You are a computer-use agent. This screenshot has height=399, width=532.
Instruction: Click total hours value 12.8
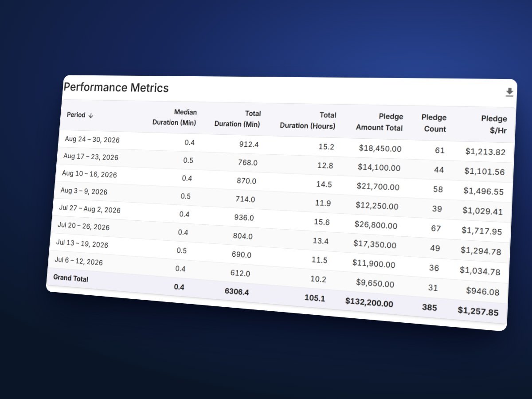(x=325, y=165)
